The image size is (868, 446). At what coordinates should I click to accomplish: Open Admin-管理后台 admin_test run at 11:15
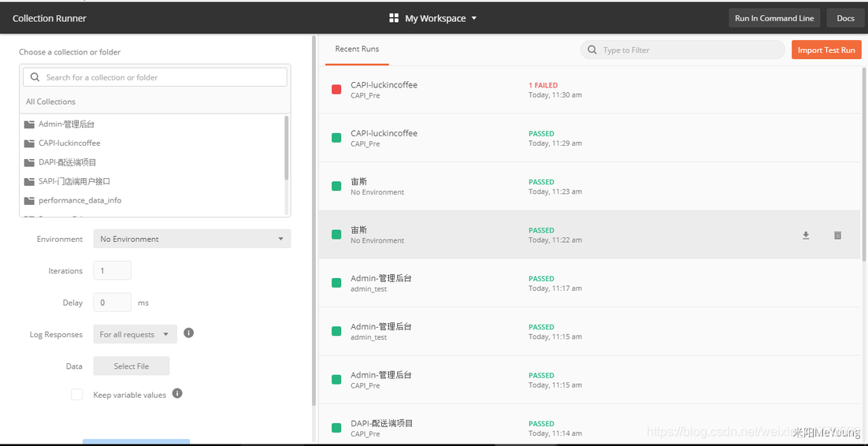[x=589, y=331]
